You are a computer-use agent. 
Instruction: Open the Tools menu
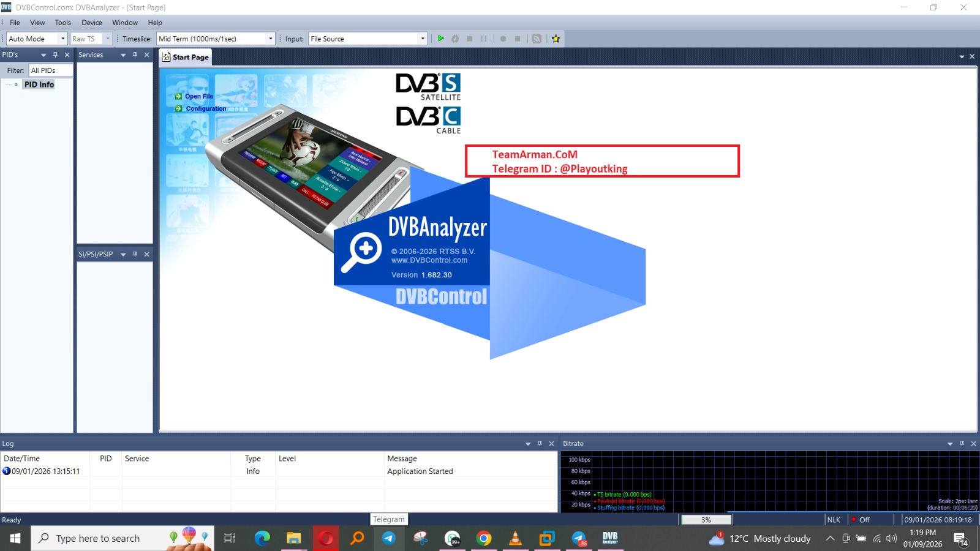[63, 23]
